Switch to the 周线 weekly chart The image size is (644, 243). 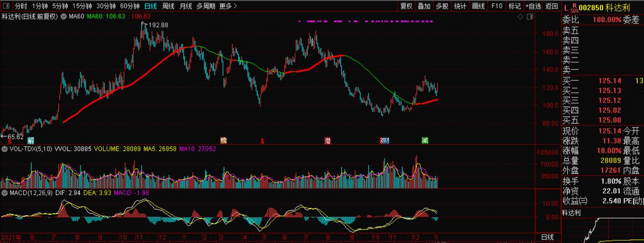168,6
